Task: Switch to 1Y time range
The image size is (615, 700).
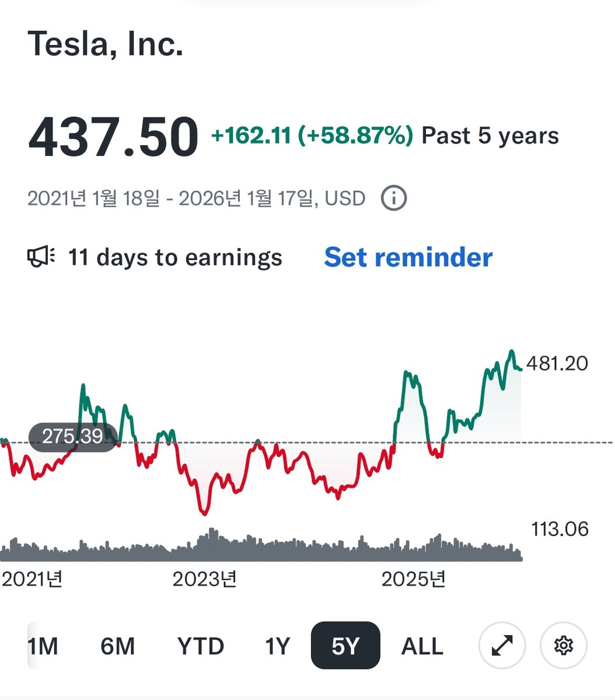Action: click(277, 646)
